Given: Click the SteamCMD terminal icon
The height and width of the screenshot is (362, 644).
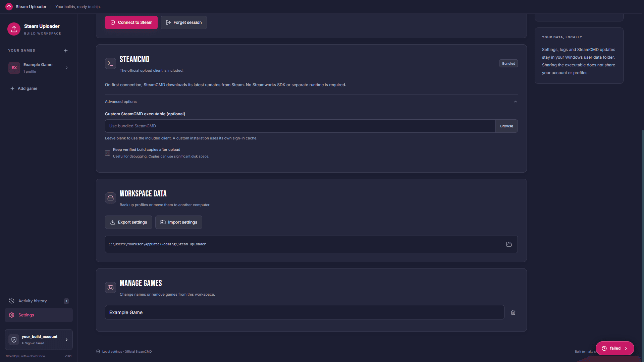Looking at the screenshot, I should [x=110, y=63].
